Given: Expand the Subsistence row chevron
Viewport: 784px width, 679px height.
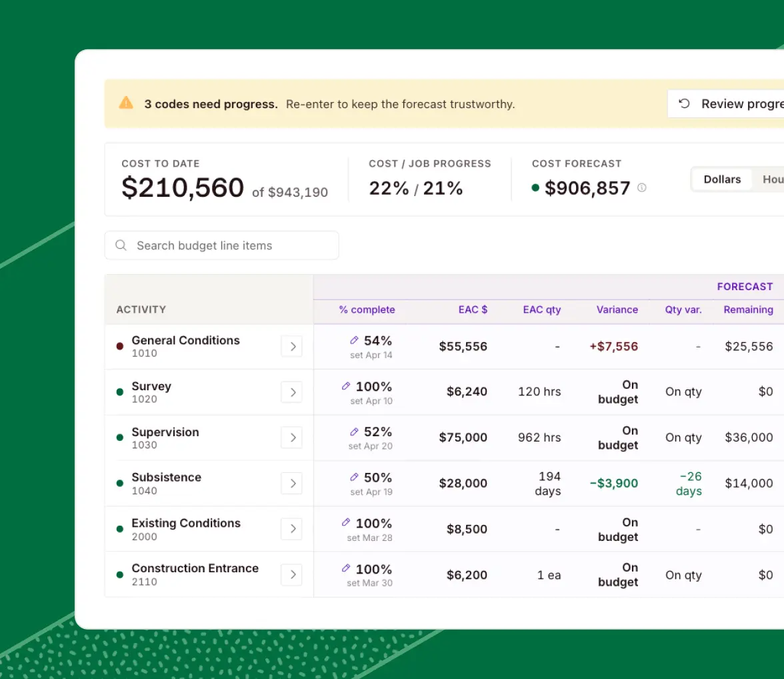Looking at the screenshot, I should [292, 484].
